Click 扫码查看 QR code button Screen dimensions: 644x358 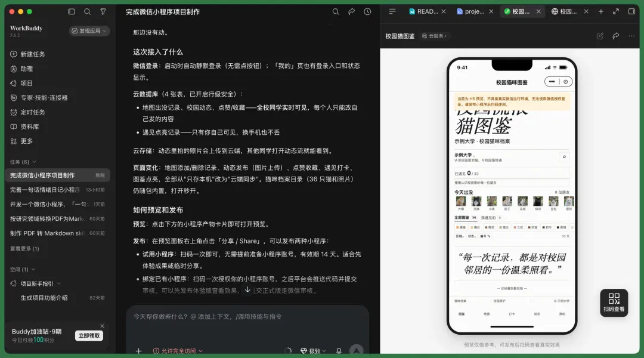point(614,303)
